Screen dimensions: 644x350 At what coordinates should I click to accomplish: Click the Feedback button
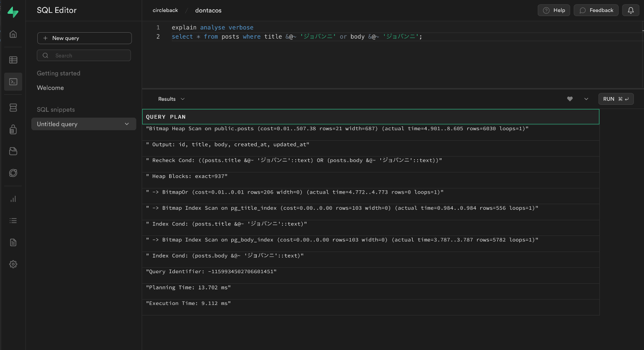596,10
